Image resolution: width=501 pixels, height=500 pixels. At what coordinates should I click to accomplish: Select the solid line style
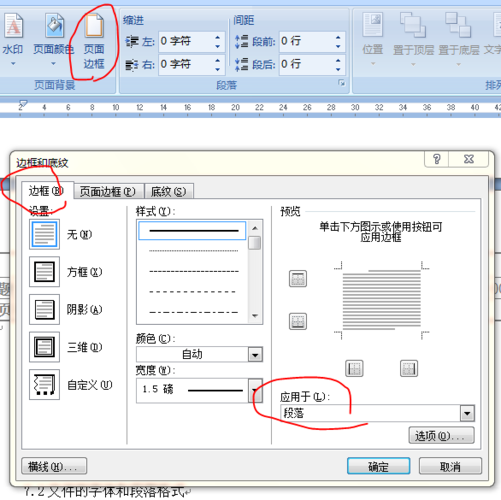(192, 230)
